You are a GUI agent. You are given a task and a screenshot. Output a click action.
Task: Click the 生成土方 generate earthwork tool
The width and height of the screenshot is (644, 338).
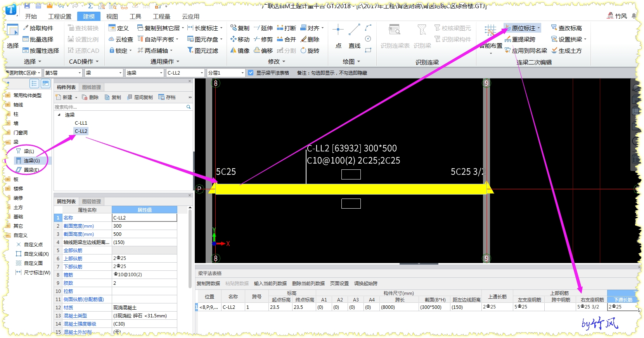[566, 51]
